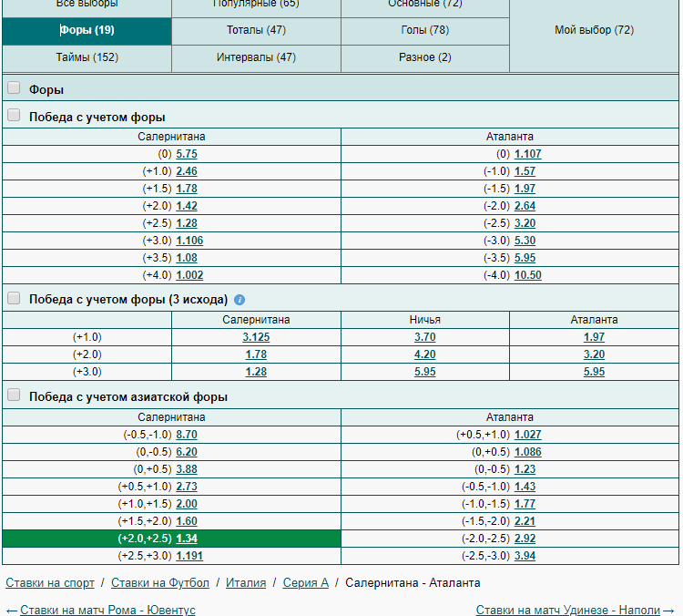The width and height of the screenshot is (683, 616).
Task: Click Салернитана (+2.0) odds 1.42
Action: tap(187, 206)
